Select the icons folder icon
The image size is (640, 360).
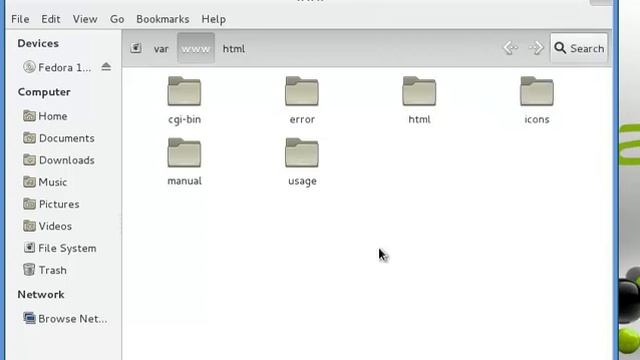coord(537,91)
